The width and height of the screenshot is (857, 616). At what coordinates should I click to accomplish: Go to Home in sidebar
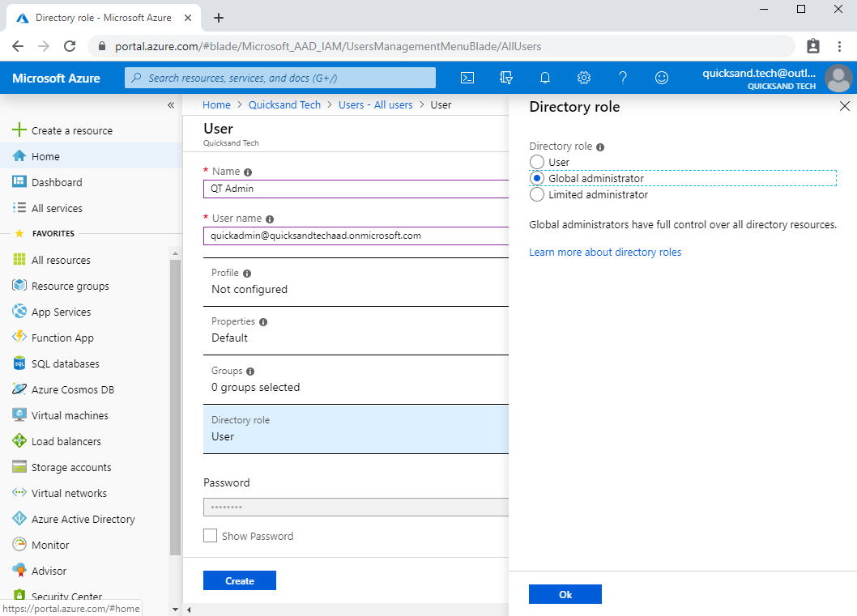coord(92,156)
